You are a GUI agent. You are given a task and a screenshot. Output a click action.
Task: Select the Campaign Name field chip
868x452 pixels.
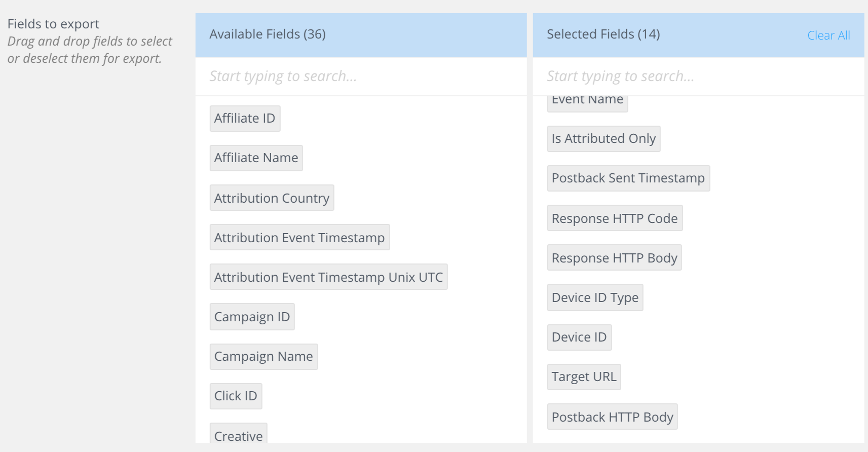263,356
